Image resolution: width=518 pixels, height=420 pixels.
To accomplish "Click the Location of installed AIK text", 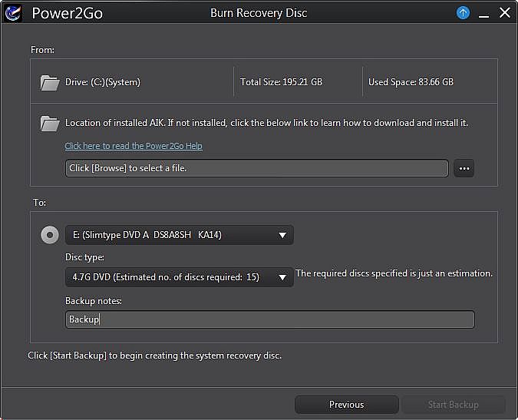I will [x=266, y=123].
